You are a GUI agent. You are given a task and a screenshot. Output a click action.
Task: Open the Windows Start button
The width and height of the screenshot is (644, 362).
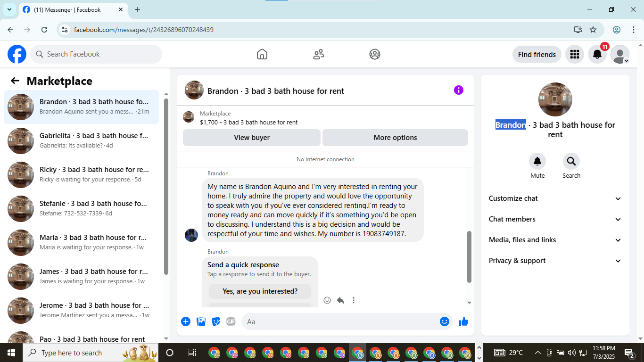(11, 353)
